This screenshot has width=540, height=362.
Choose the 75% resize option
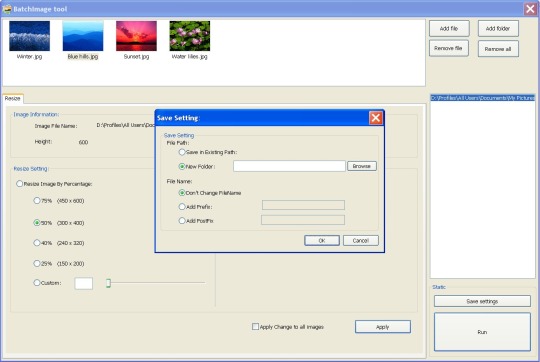tap(37, 200)
